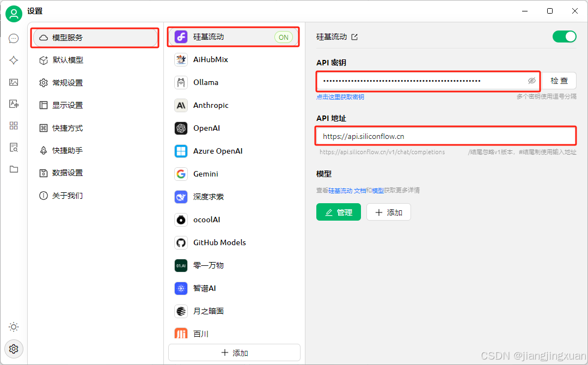
Task: Open the 快捷方式 settings section
Action: point(95,128)
